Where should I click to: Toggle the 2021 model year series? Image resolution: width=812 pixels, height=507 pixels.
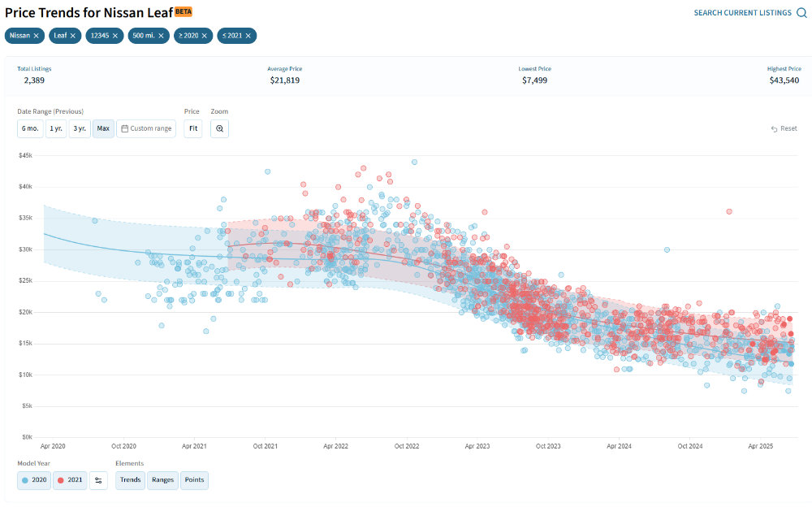point(70,480)
